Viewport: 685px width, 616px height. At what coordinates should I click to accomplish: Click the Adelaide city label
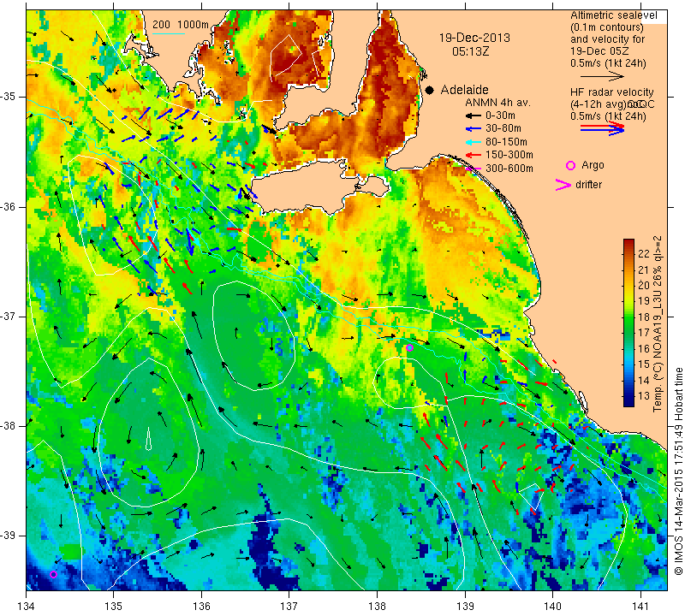[464, 90]
